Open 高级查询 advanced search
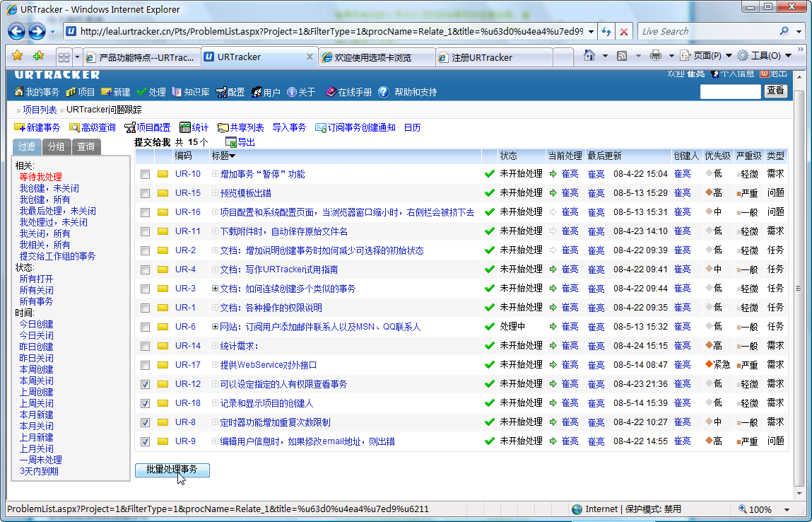The width and height of the screenshot is (812, 522). [x=93, y=127]
